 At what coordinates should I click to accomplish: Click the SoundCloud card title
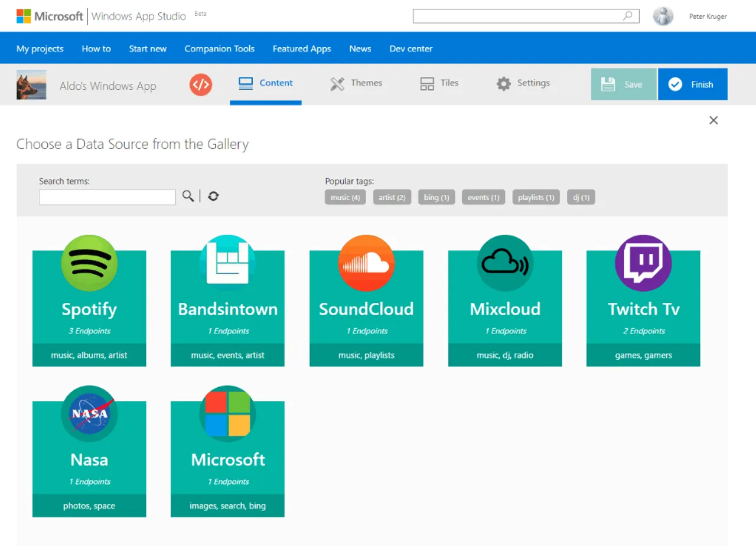click(x=366, y=309)
